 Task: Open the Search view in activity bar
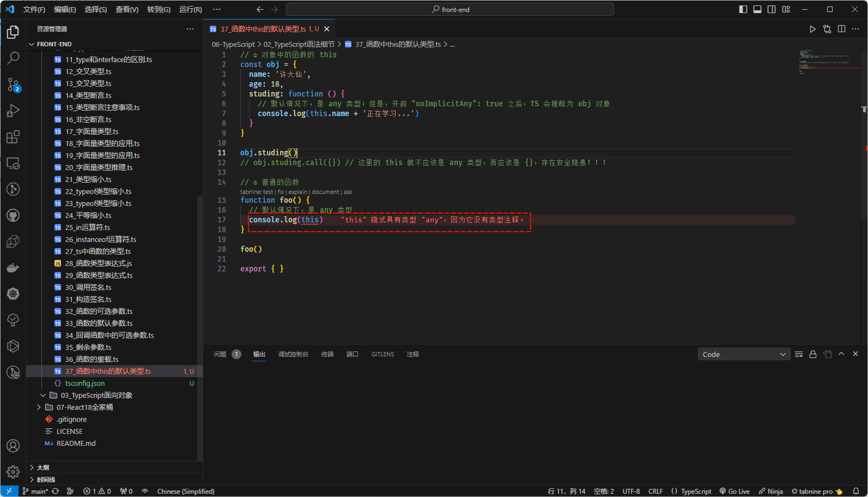[13, 58]
